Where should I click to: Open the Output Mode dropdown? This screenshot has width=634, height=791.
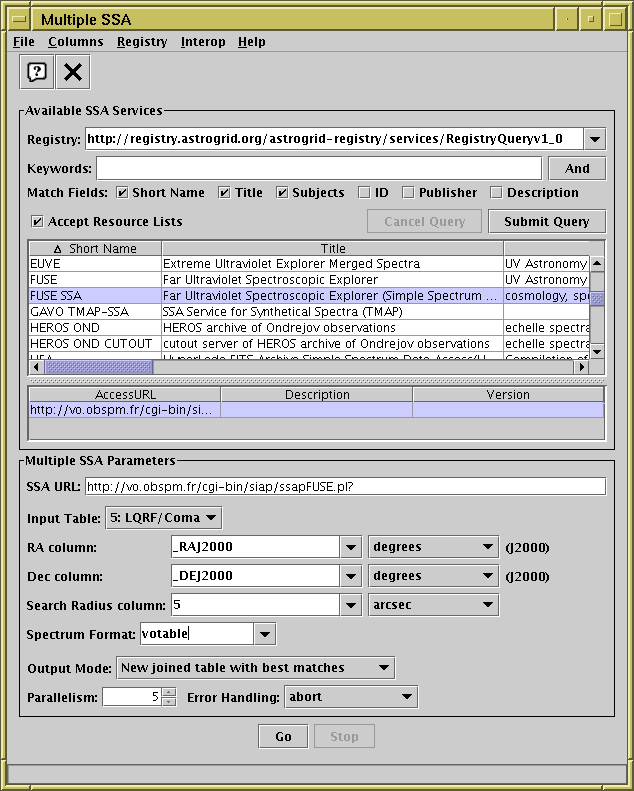[256, 668]
